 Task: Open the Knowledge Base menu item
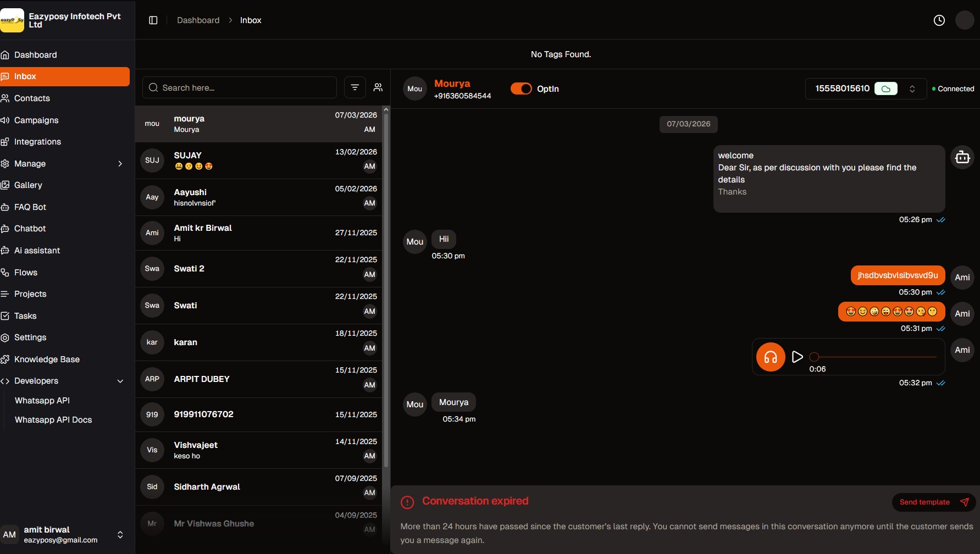[47, 359]
